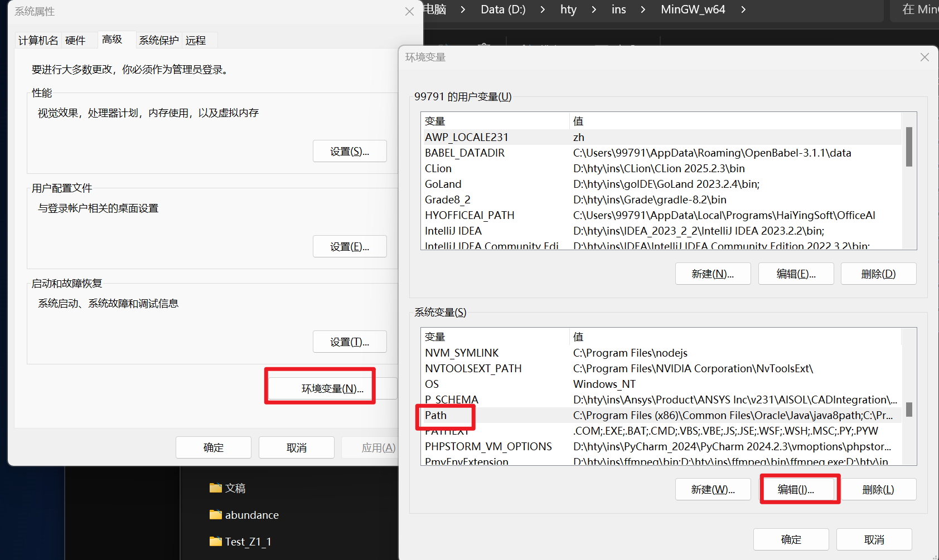
Task: Select the Grade8_2 user variable
Action: (x=661, y=199)
